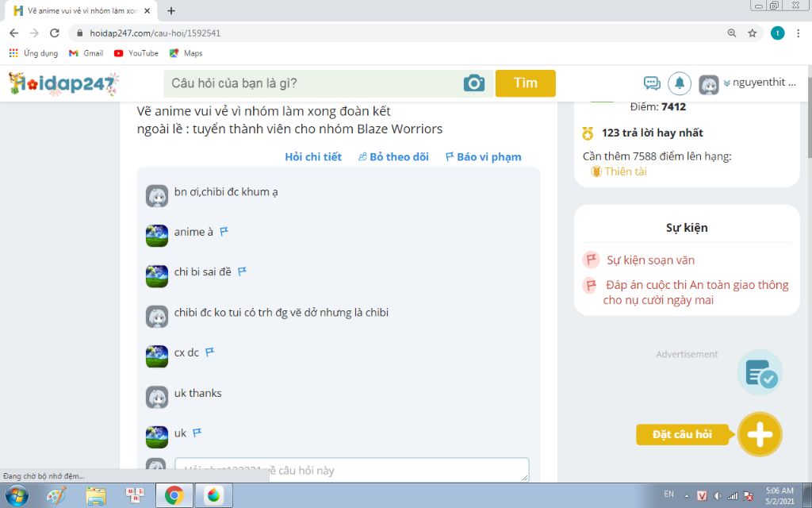Open the zoom magnifier icon in address bar
The height and width of the screenshot is (508, 812).
tap(732, 33)
